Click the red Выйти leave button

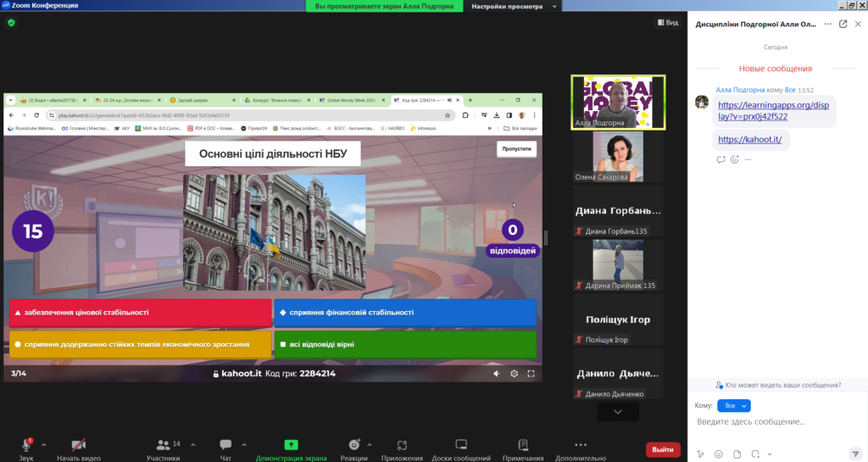tap(663, 449)
